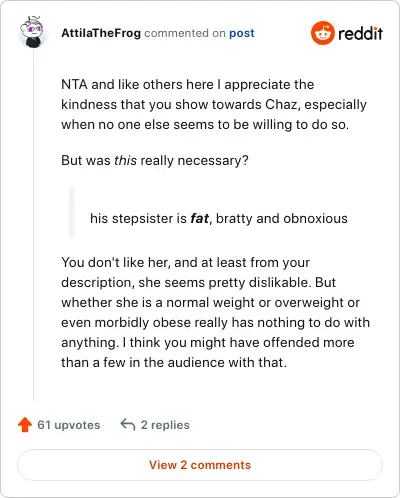Click the reddit wordmark text
The width and height of the screenshot is (400, 498).
pyautogui.click(x=360, y=33)
